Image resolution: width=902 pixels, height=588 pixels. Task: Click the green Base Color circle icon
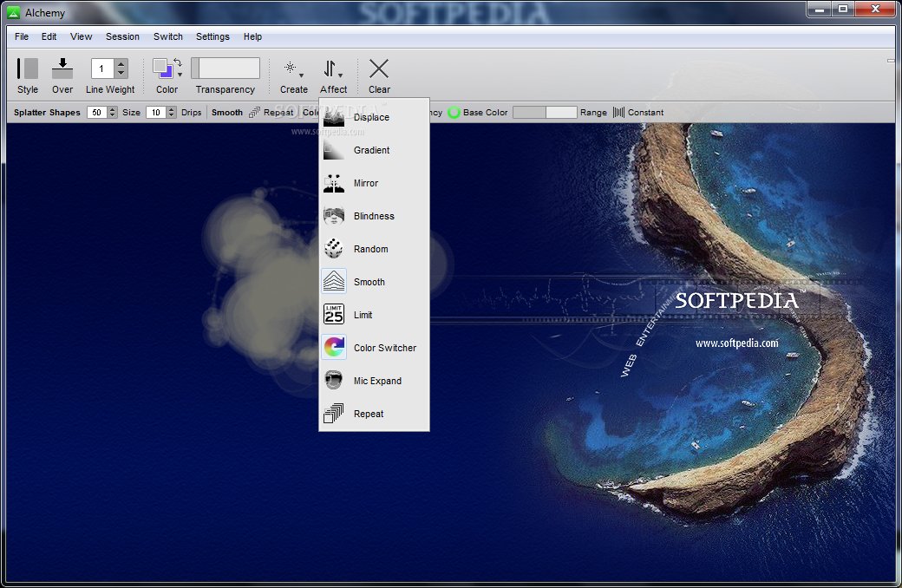454,112
